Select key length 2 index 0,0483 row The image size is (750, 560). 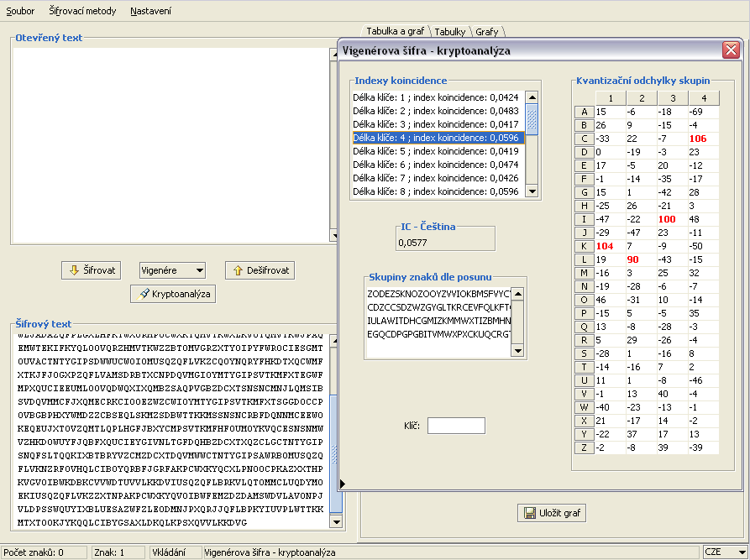(438, 111)
